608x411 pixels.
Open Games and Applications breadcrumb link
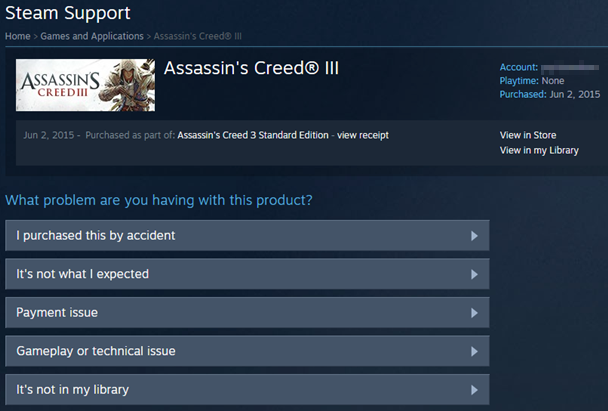(x=92, y=36)
